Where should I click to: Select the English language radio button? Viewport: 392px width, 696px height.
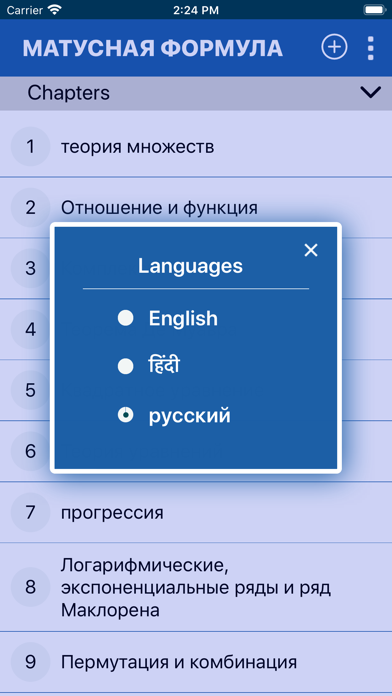126,318
